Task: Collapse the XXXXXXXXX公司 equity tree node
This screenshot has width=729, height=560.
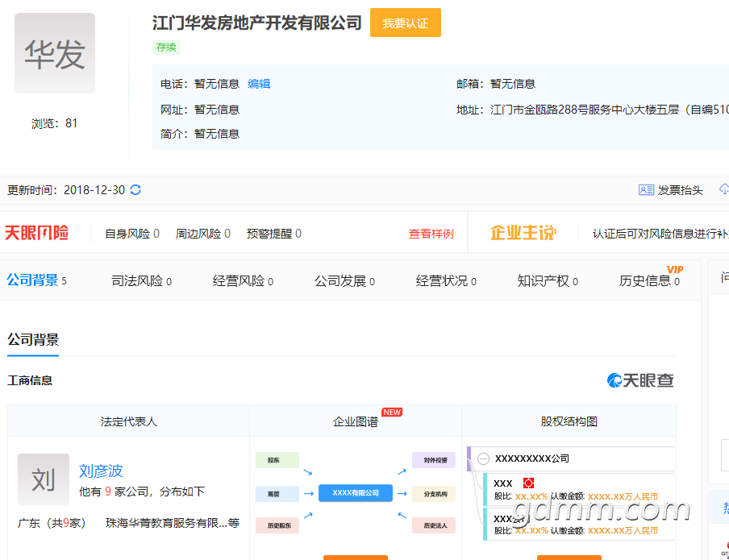Action: pyautogui.click(x=484, y=458)
